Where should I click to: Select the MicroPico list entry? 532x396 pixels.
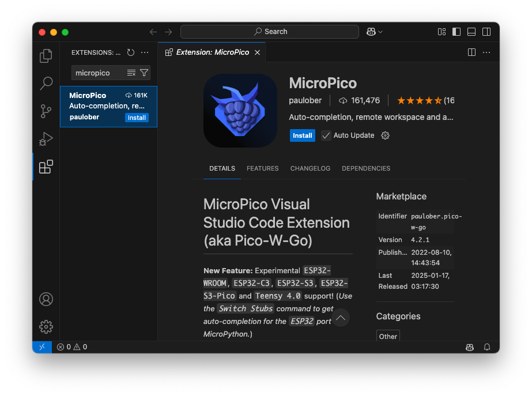pyautogui.click(x=108, y=107)
